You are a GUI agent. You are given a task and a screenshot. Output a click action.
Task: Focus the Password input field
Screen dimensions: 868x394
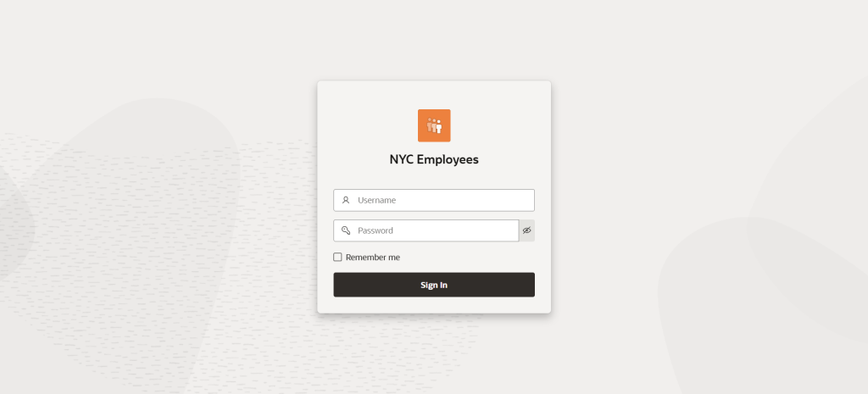click(x=426, y=230)
